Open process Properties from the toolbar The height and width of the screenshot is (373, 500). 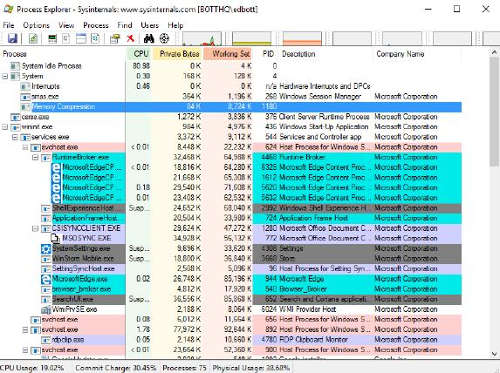tap(115, 39)
